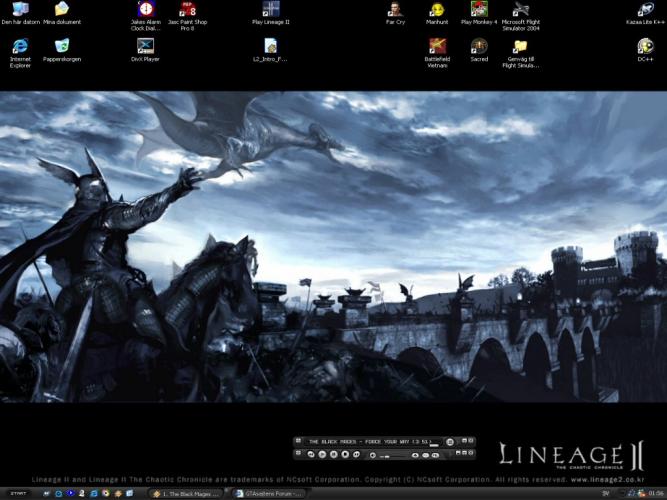Viewport: 667px width, 500px height.
Task: Open Internet Explorer from the desktop
Action: tap(20, 46)
